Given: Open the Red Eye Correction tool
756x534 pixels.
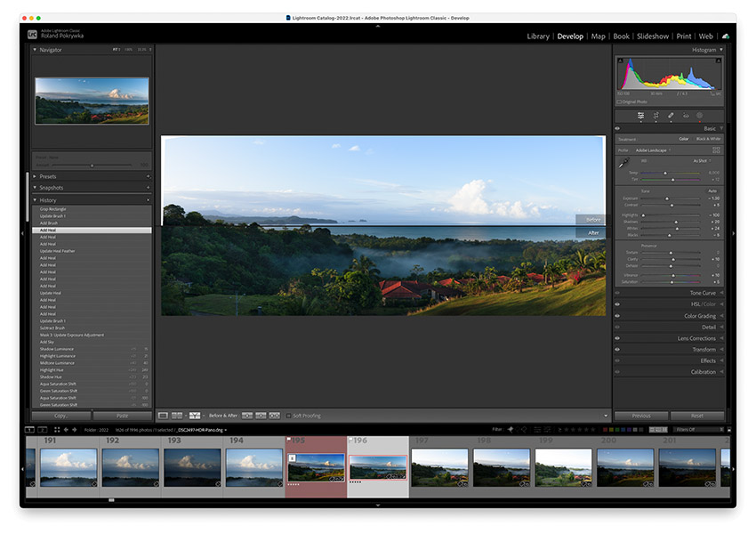Looking at the screenshot, I should (686, 116).
